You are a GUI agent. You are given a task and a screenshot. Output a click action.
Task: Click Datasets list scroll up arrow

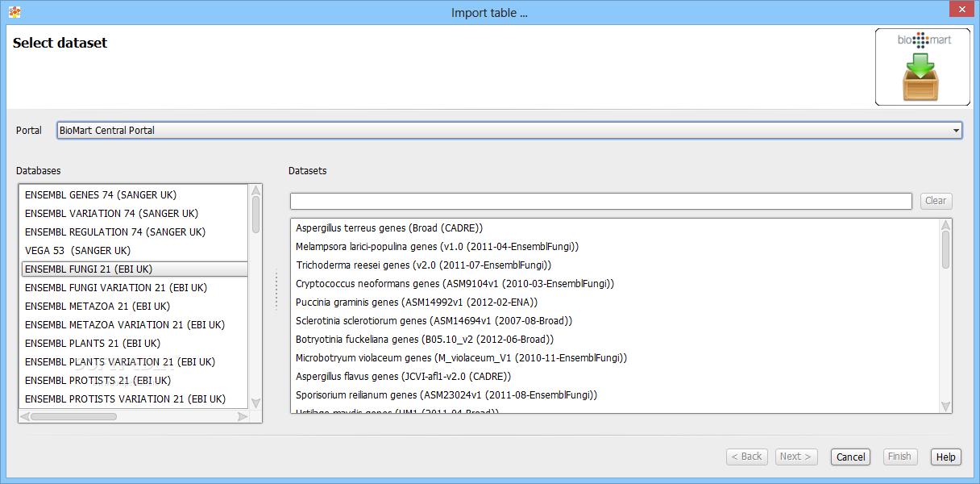[x=945, y=225]
